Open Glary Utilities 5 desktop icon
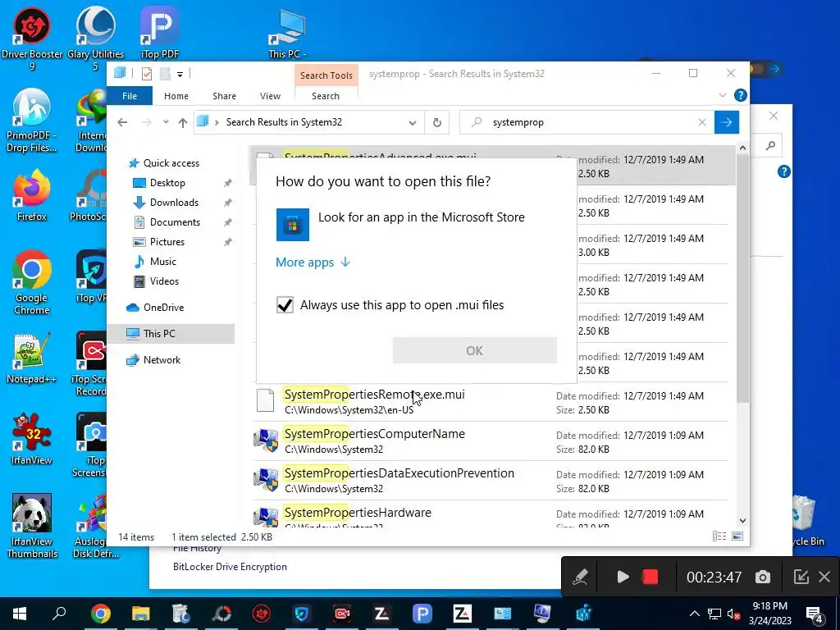Image resolution: width=840 pixels, height=630 pixels. pyautogui.click(x=95, y=39)
